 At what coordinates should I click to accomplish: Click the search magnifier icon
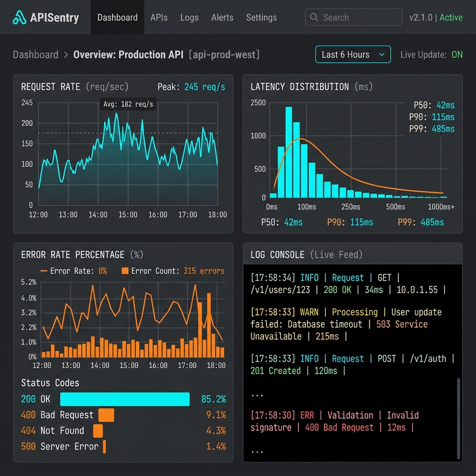pos(314,17)
